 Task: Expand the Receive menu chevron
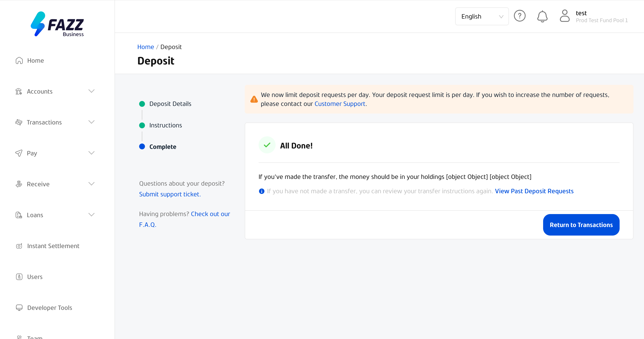tap(91, 184)
